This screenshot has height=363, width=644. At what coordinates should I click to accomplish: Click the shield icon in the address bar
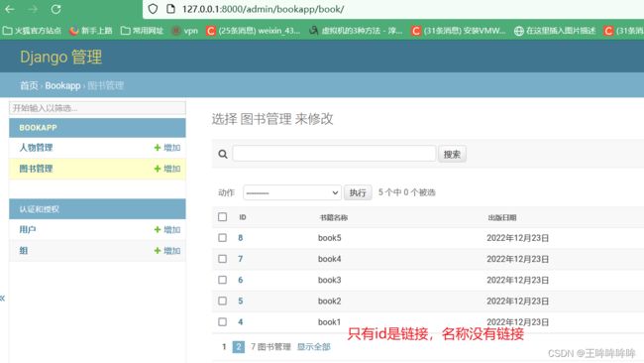pyautogui.click(x=153, y=9)
